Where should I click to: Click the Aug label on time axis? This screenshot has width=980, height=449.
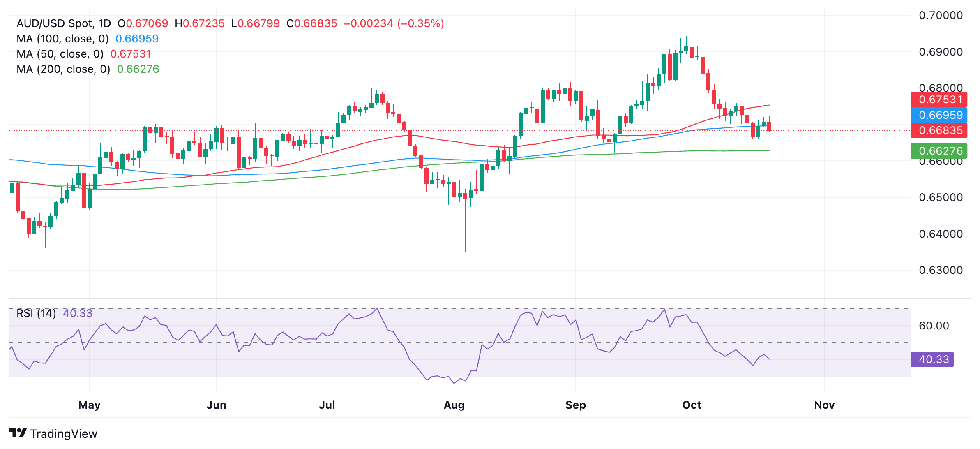point(454,405)
